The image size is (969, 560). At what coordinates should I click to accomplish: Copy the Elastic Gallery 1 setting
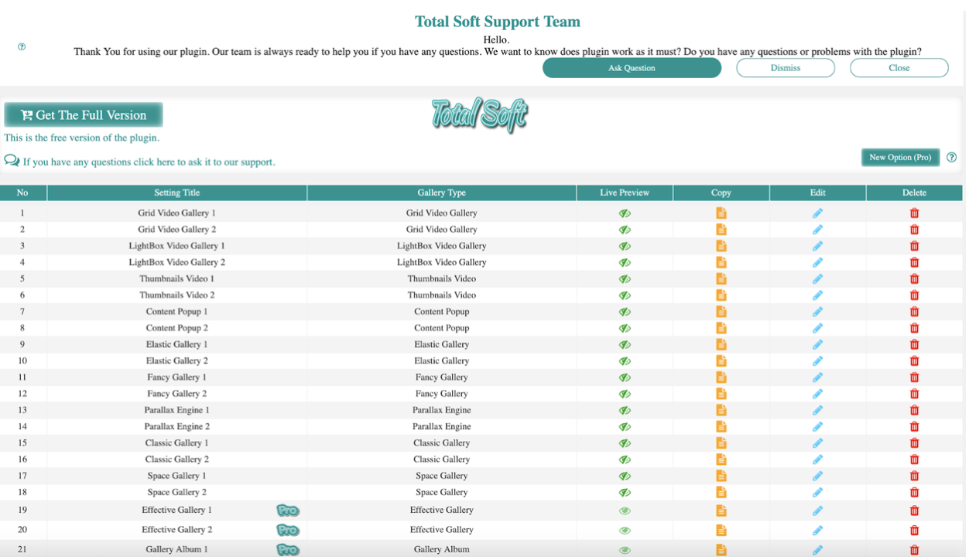[723, 345]
